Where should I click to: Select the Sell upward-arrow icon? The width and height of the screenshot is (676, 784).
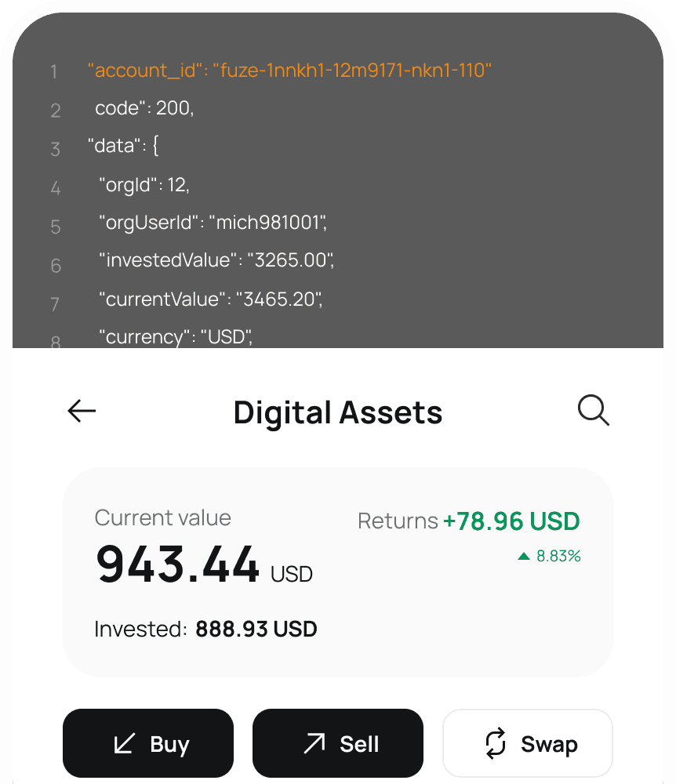click(313, 743)
